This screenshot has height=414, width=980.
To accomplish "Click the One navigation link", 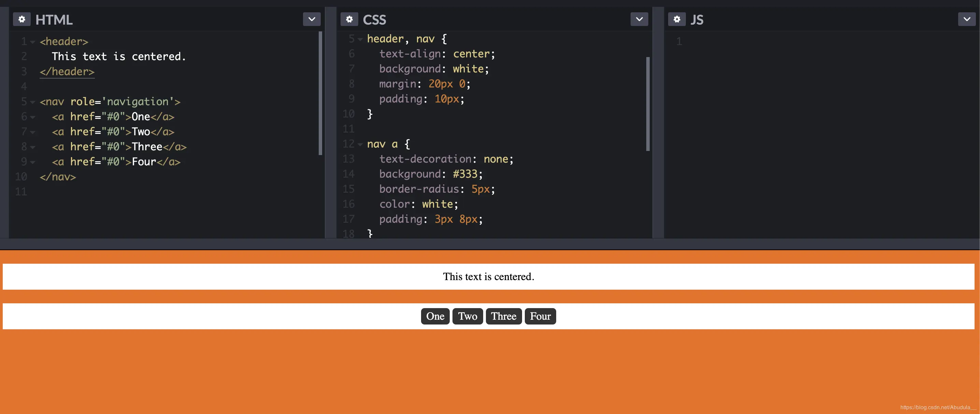I will (x=435, y=316).
